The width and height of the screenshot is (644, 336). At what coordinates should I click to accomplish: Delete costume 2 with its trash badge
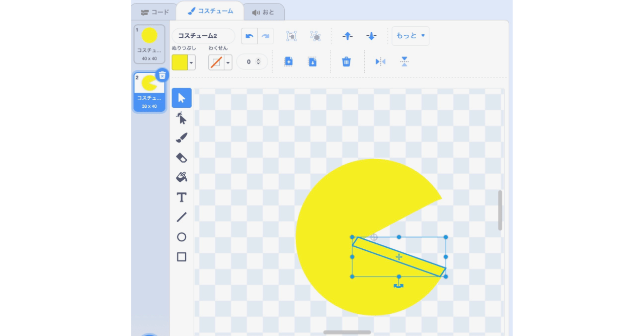pyautogui.click(x=162, y=75)
